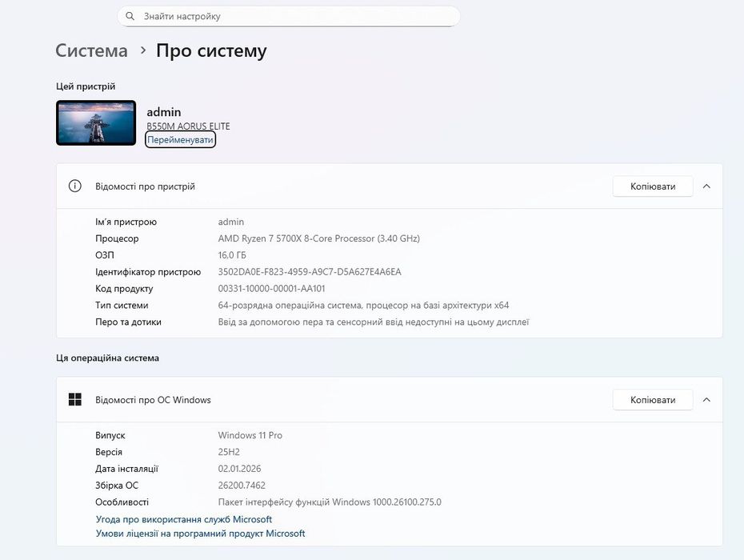The width and height of the screenshot is (744, 560).
Task: Click the Випуск label
Action: [110, 435]
